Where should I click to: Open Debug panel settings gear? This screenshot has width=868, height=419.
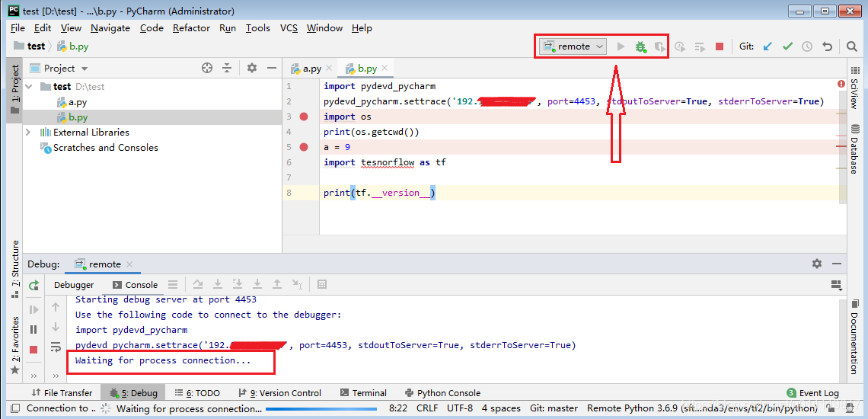click(x=817, y=264)
